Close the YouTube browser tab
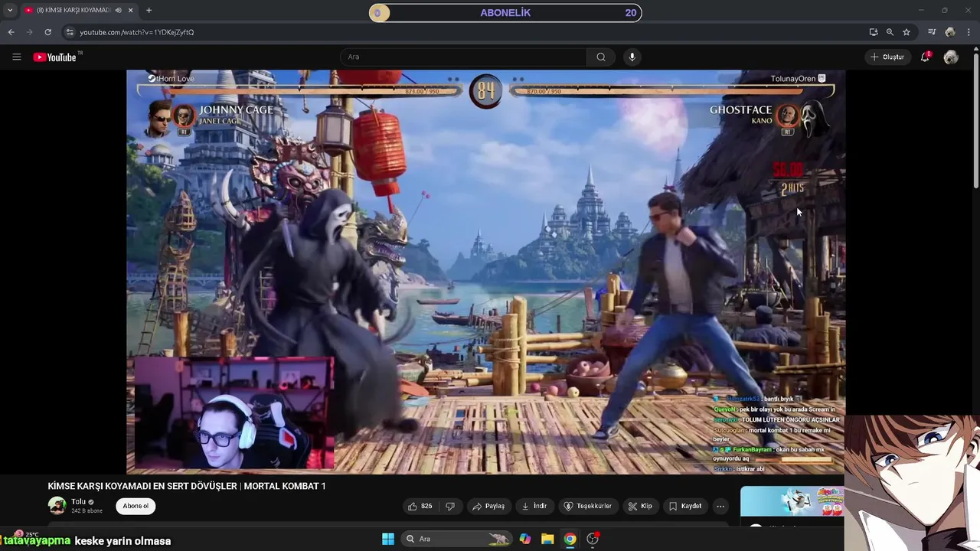The width and height of the screenshot is (980, 551). (130, 10)
